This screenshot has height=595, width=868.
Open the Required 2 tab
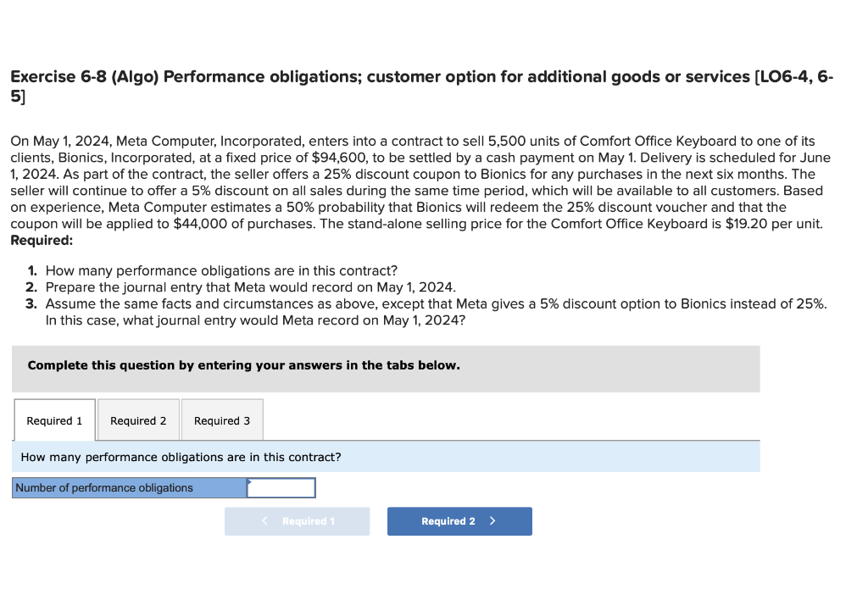pos(138,420)
